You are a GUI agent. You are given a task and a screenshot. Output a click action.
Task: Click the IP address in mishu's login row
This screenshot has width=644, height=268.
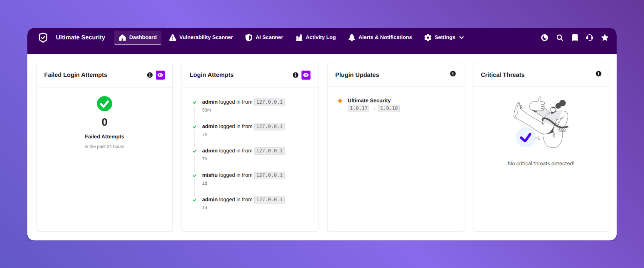(x=269, y=175)
